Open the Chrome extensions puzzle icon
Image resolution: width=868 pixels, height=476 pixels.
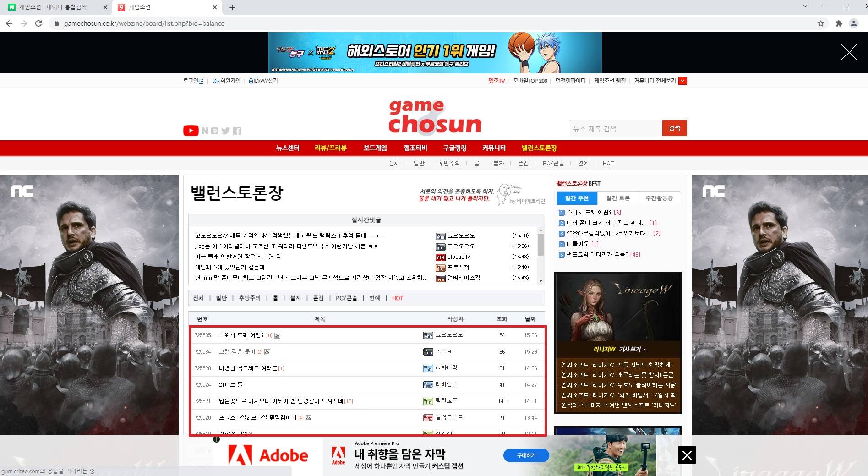[x=839, y=23]
